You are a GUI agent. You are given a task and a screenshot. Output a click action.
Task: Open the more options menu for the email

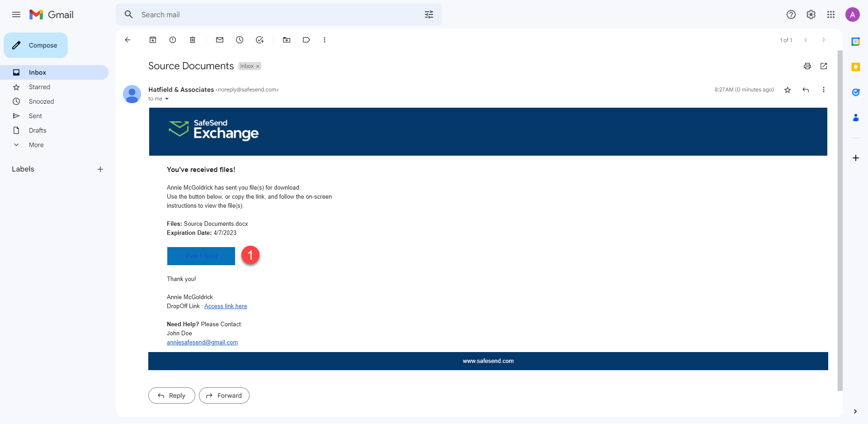(824, 90)
